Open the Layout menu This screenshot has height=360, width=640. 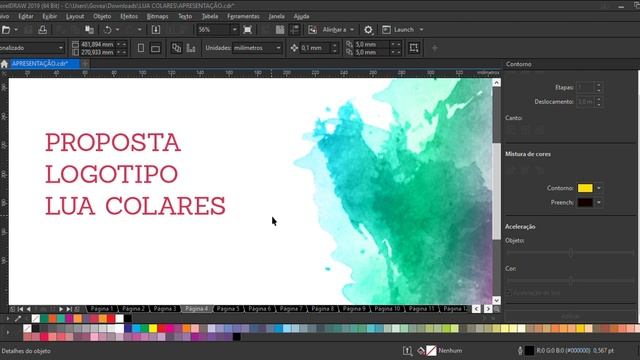75,16
